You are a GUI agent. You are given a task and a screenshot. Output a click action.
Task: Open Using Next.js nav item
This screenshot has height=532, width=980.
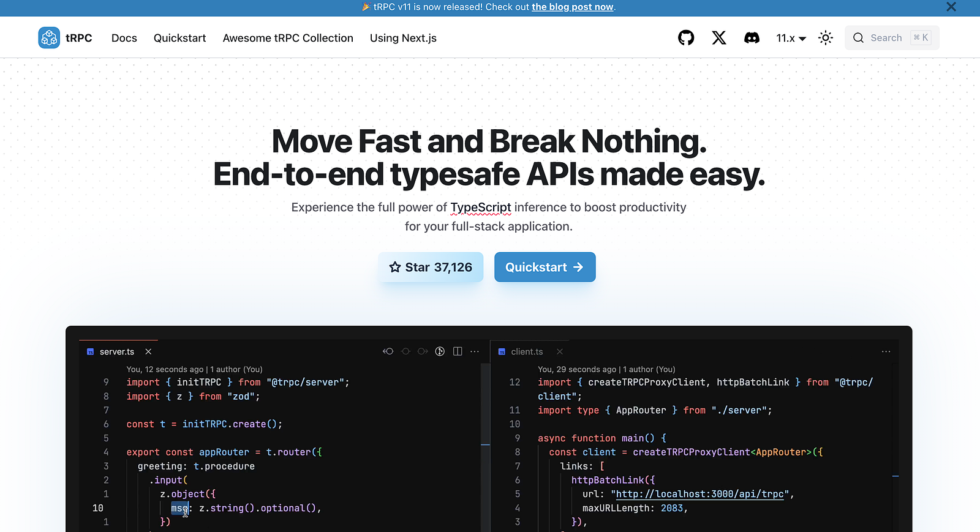click(403, 38)
